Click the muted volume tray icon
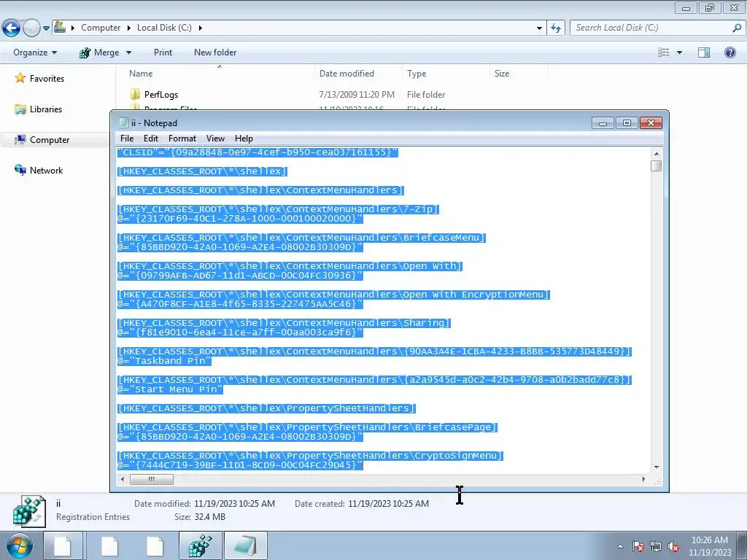 tap(673, 546)
